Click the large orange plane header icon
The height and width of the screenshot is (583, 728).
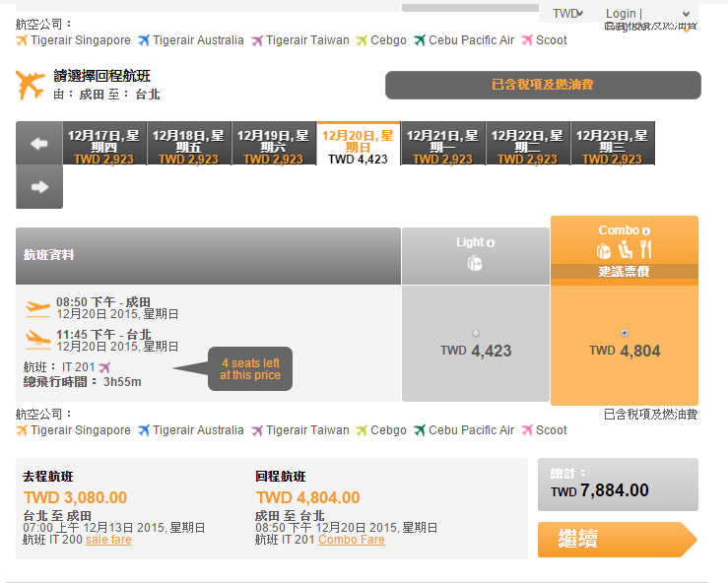31,85
